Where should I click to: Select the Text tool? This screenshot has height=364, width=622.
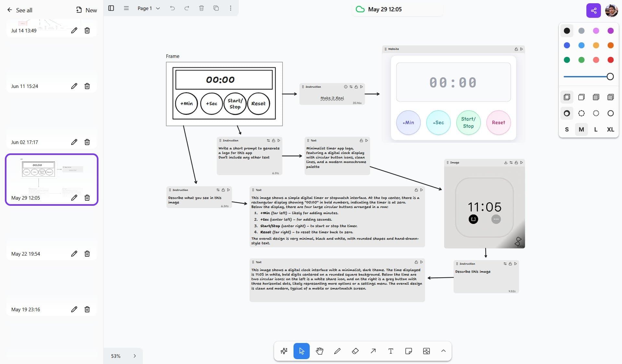pyautogui.click(x=390, y=351)
